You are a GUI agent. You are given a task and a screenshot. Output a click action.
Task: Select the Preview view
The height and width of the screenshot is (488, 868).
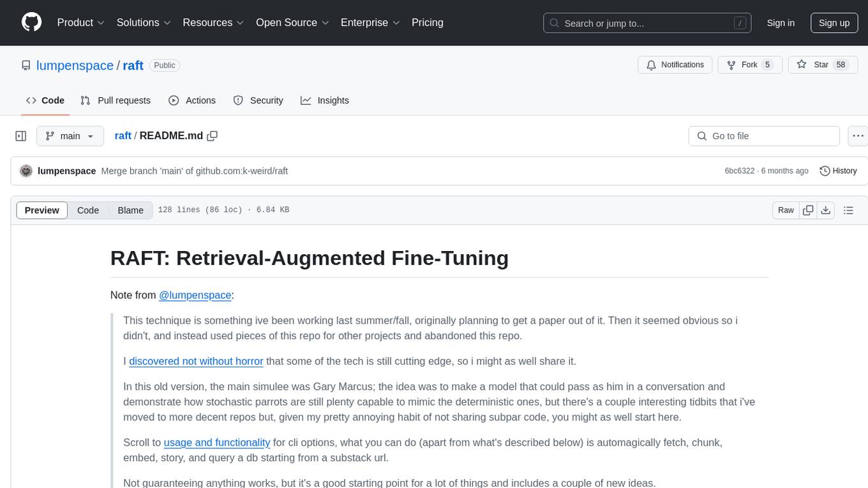tap(42, 210)
